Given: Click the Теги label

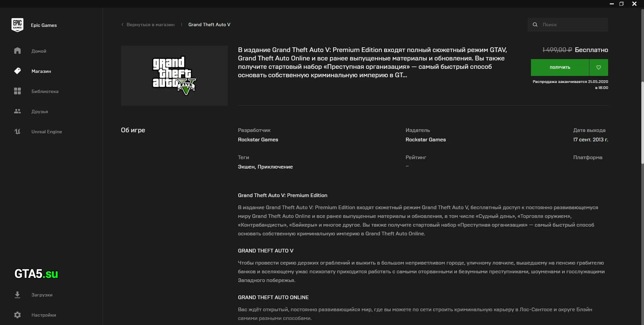Looking at the screenshot, I should [x=244, y=157].
